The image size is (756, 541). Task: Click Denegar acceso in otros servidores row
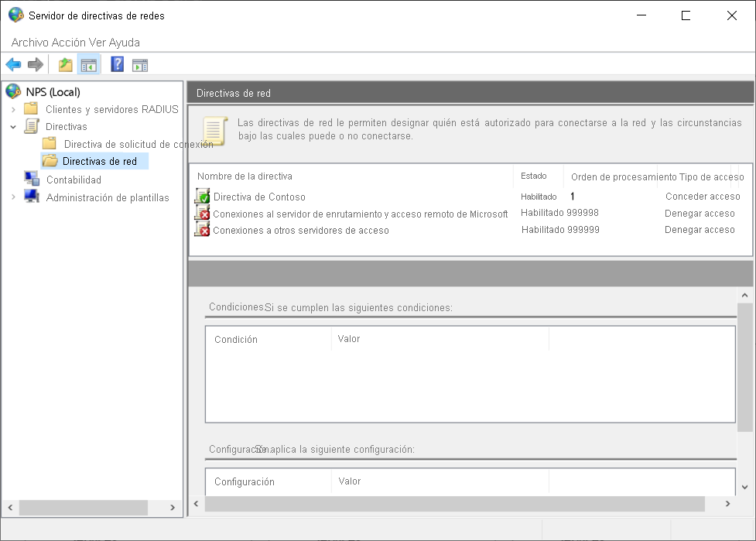(700, 230)
